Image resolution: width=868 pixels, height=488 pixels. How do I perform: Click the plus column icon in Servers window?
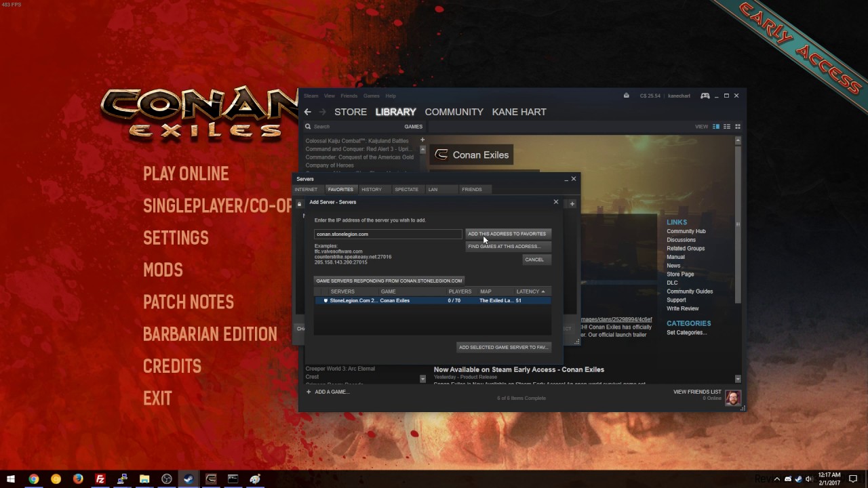(572, 203)
